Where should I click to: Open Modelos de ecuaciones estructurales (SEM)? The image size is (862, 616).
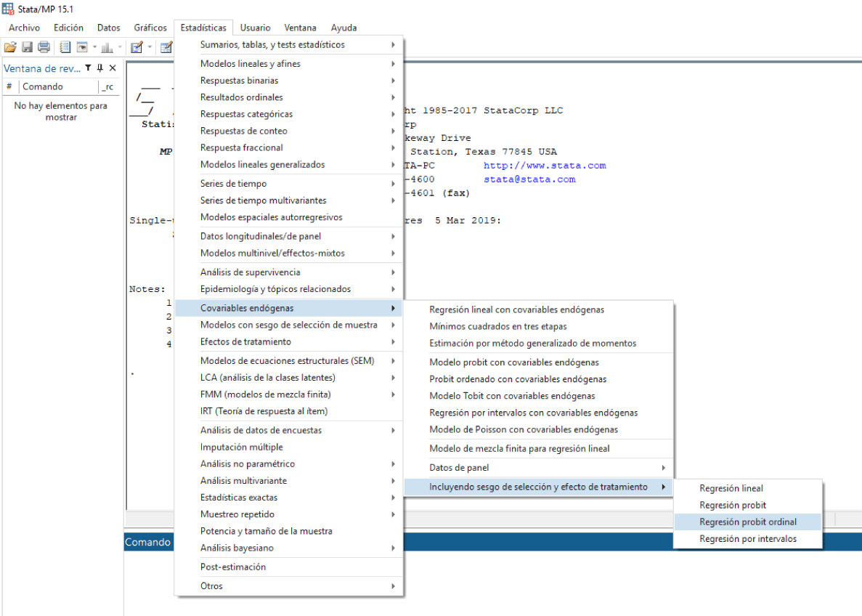288,361
